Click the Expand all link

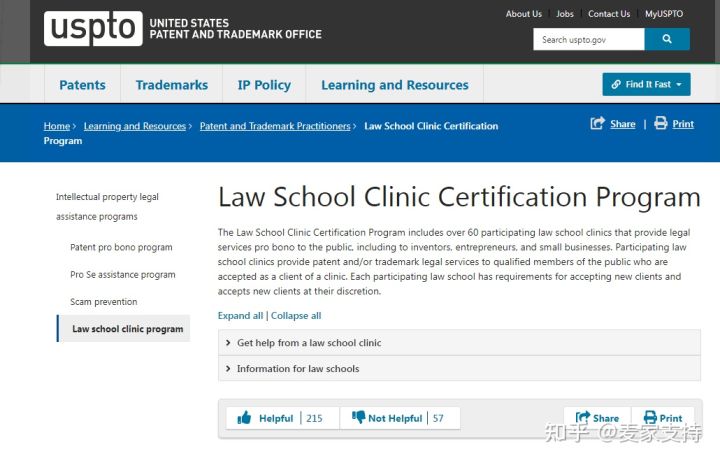240,316
